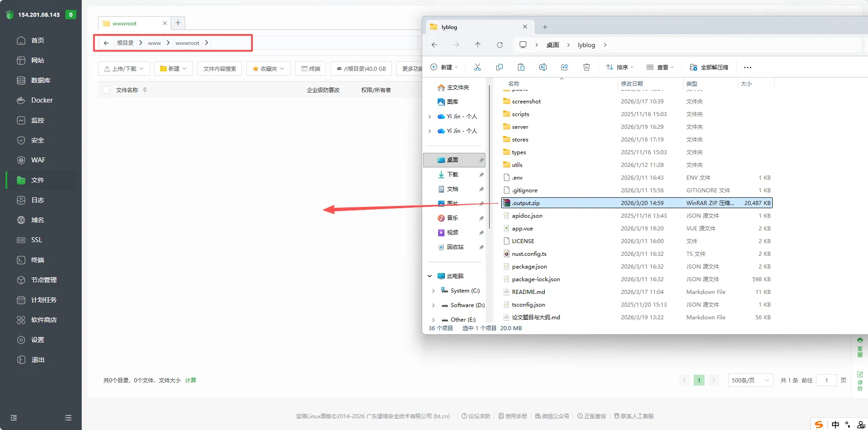868x430 pixels.
Task: Open a new file manager tab
Action: [178, 23]
